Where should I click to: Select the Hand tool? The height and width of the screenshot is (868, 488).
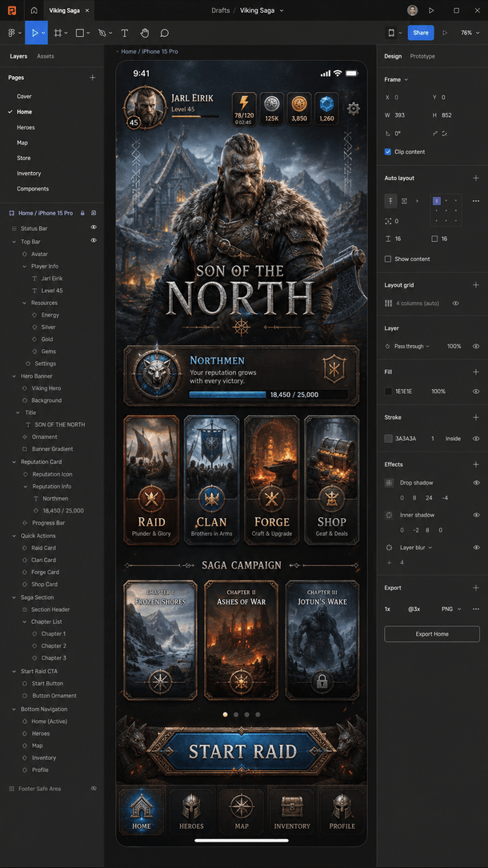(145, 33)
